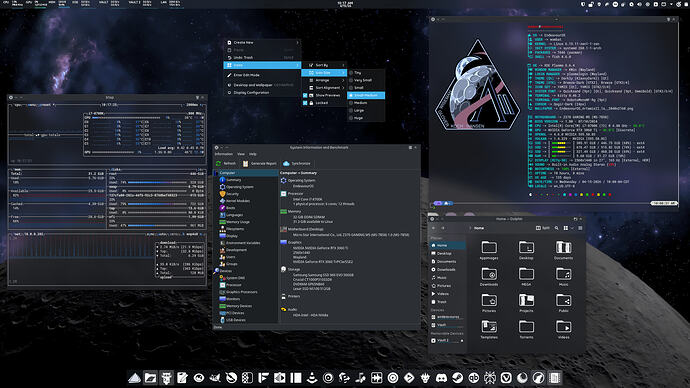Screen dimensions: 690x388
Task: Open the Help menu in System Information
Action: tap(253, 154)
